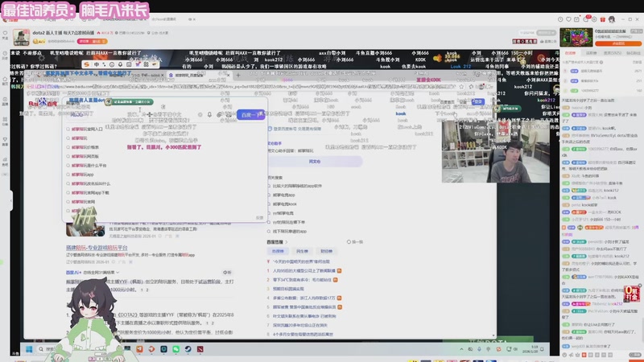The width and height of the screenshot is (644, 362).
Task: Open the green WeChat icon on streamed taskbar
Action: pyautogui.click(x=175, y=349)
